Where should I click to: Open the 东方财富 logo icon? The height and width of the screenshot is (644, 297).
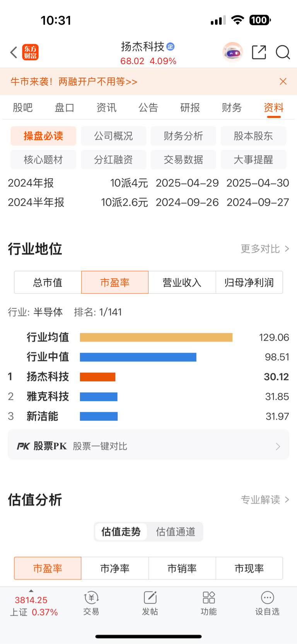click(x=31, y=52)
